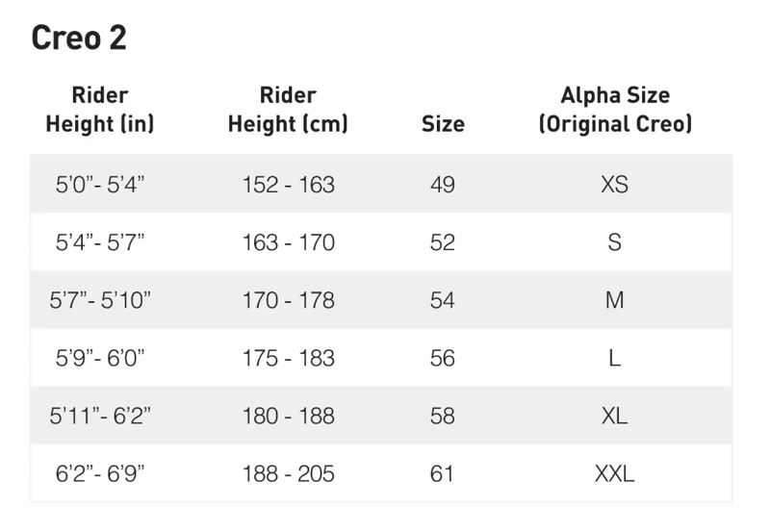Click size 52 in the table
770x532 pixels.
coord(443,242)
